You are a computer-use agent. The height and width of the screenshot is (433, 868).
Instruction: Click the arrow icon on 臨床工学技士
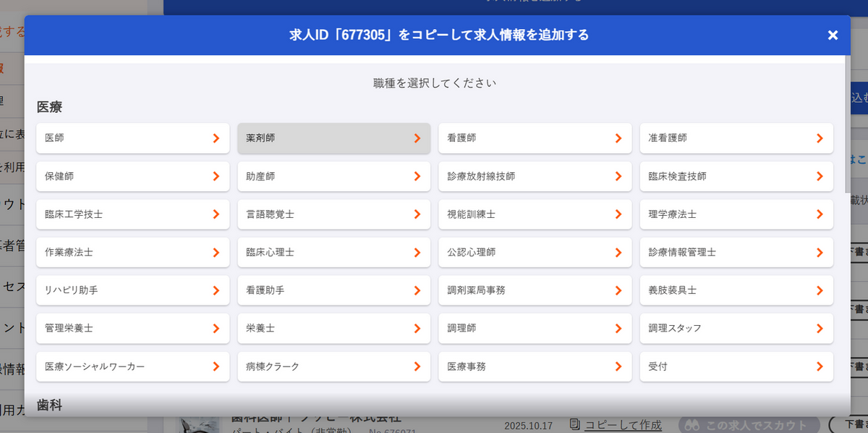(216, 214)
